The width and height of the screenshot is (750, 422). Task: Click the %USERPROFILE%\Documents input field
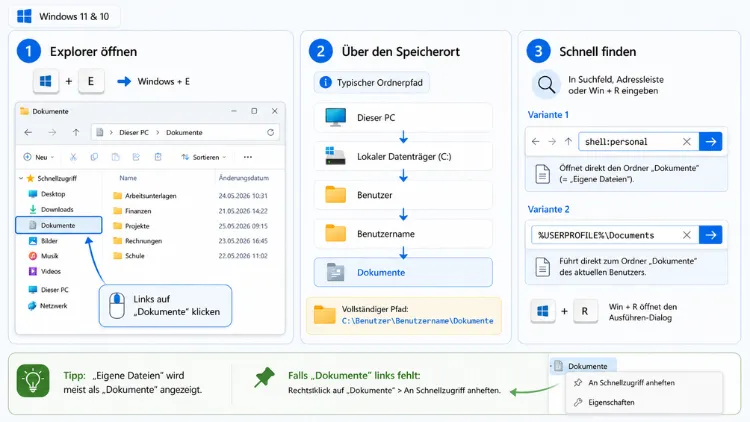(x=615, y=235)
